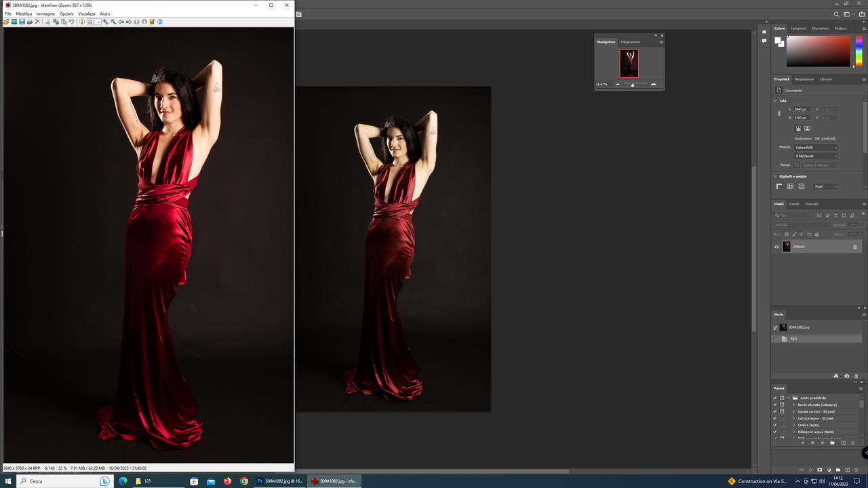Open the File menu in IrfanView

click(8, 14)
